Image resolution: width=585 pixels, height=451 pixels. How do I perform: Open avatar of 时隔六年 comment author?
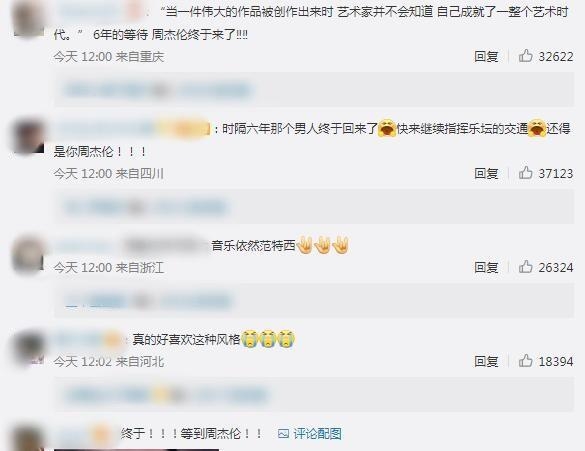(x=28, y=136)
